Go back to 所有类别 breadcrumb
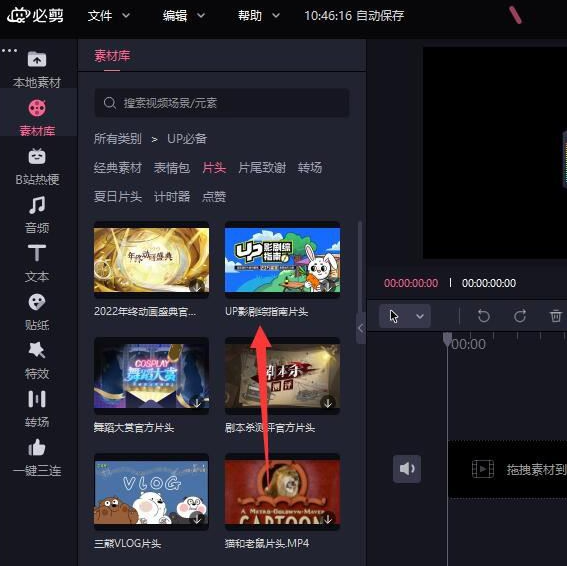The width and height of the screenshot is (567, 566). (118, 139)
